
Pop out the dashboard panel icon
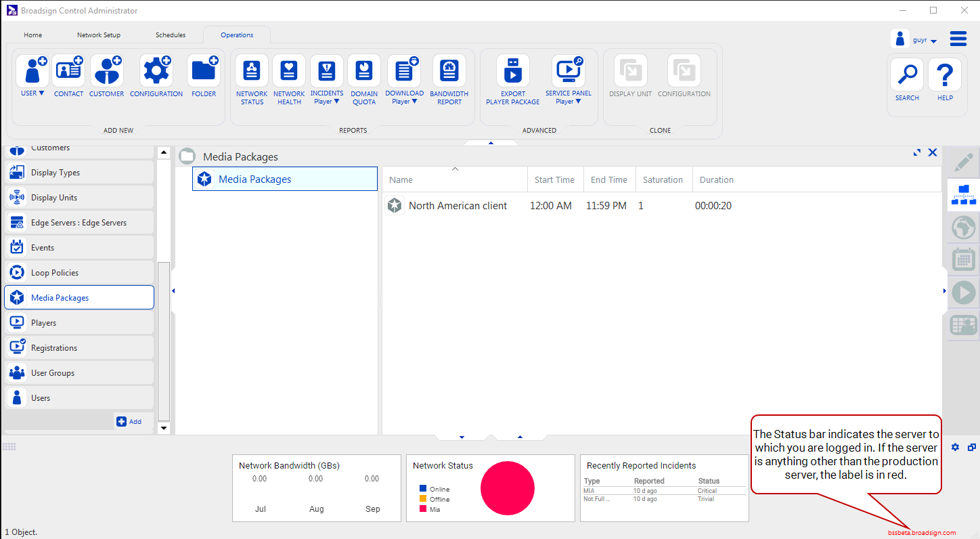click(x=972, y=448)
